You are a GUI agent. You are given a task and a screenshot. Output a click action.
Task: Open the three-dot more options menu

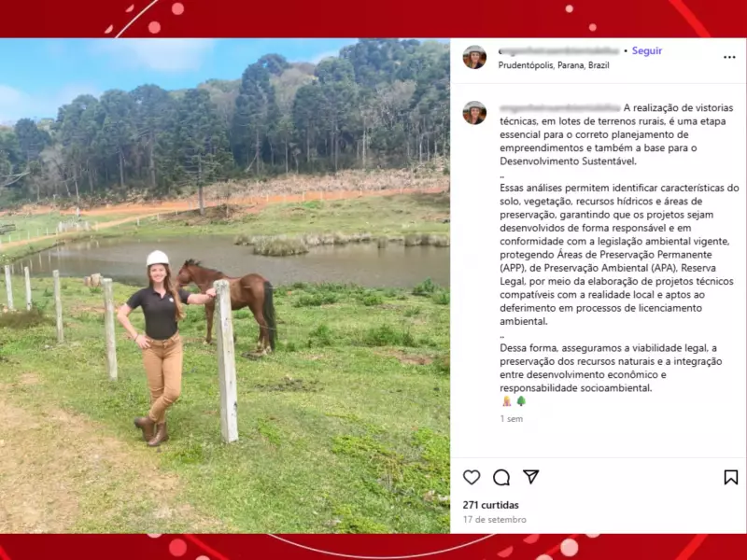point(729,57)
